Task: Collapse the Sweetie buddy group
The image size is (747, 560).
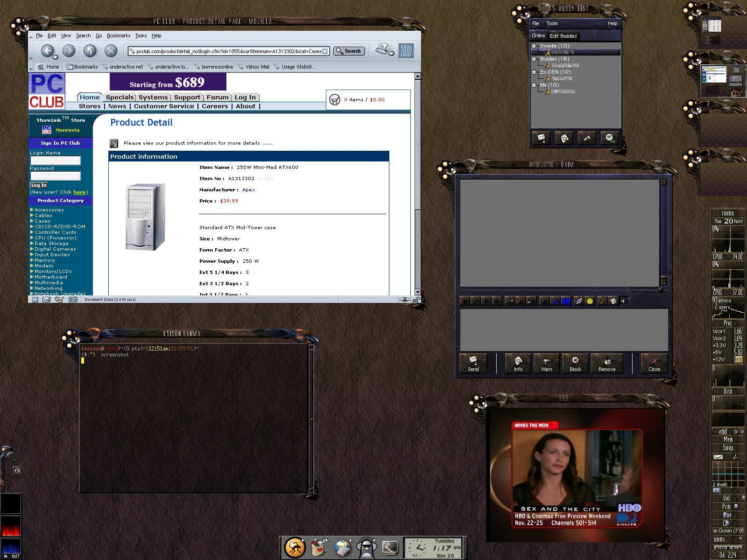Action: click(535, 46)
